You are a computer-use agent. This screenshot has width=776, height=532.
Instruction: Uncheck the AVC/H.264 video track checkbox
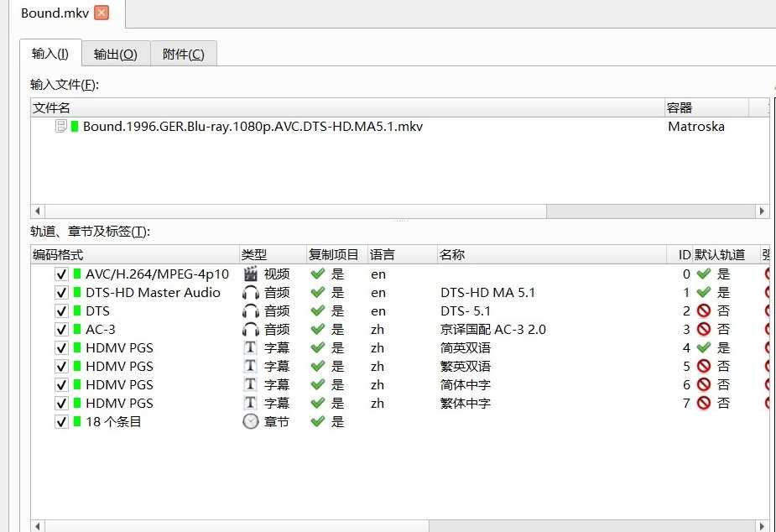[x=61, y=274]
